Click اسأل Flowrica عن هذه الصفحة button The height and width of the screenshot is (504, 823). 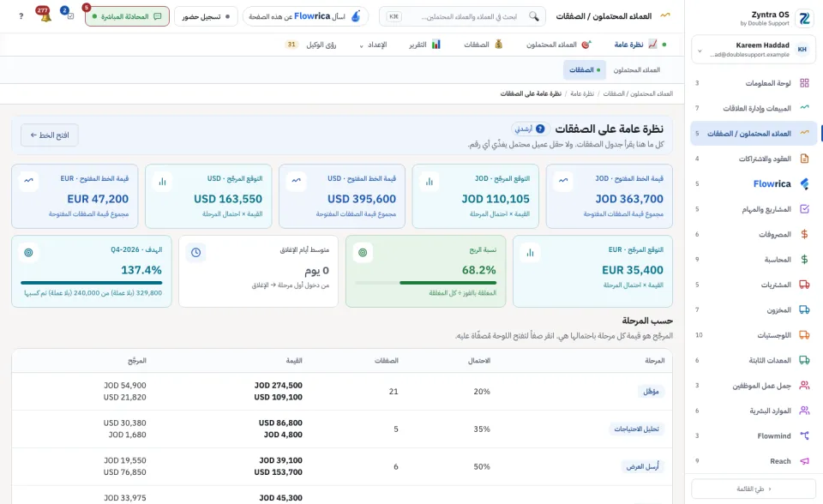point(305,16)
